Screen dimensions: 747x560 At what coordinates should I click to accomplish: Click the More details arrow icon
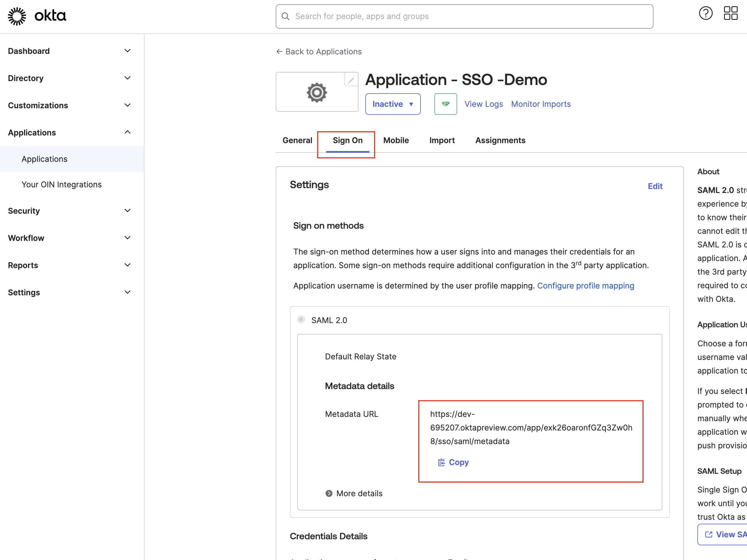point(329,493)
